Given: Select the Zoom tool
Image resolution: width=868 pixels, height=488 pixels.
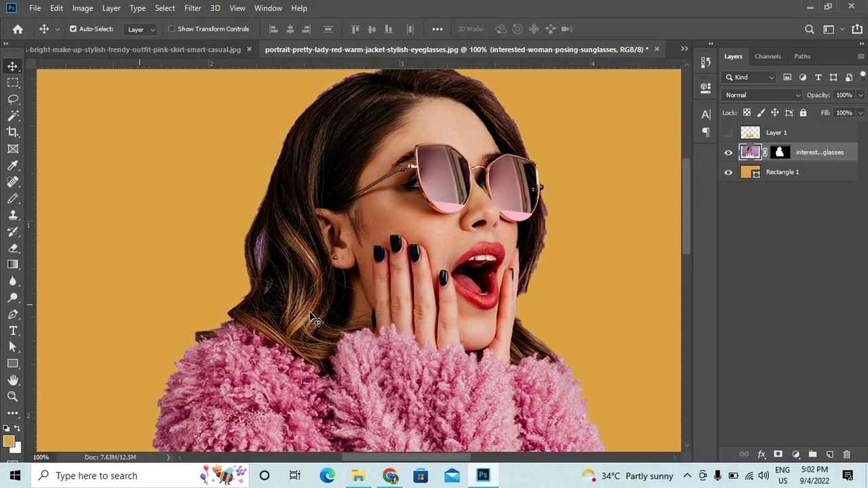Looking at the screenshot, I should tap(13, 397).
